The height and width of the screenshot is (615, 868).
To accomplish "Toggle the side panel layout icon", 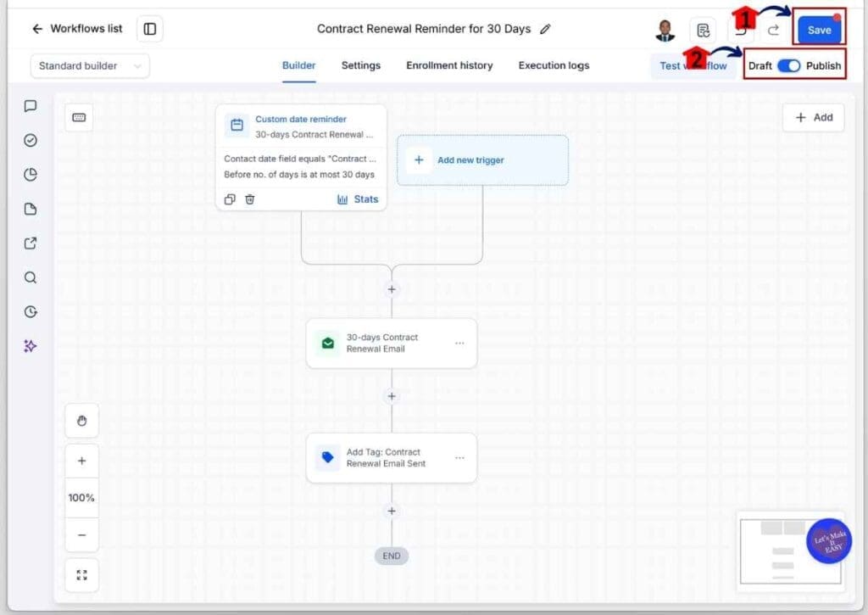I will [150, 29].
